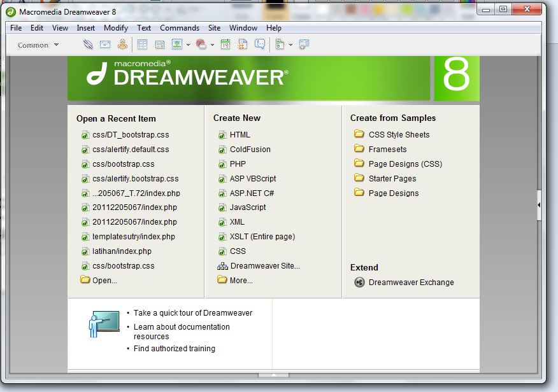Viewport: 558px width, 392px height.
Task: Click Find authorized training
Action: 175,349
